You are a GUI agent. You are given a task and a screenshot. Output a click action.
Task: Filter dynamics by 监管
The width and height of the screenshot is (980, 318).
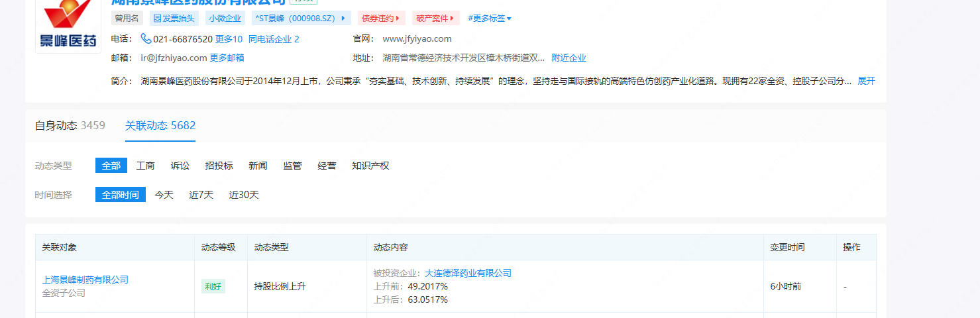pos(292,166)
